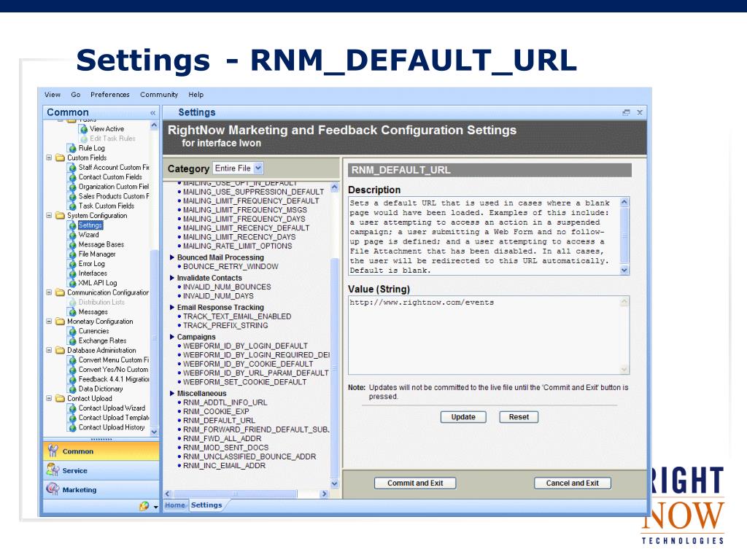Screen dimensions: 747x560
Task: Click the Data Dictionary icon
Action: pos(72,389)
